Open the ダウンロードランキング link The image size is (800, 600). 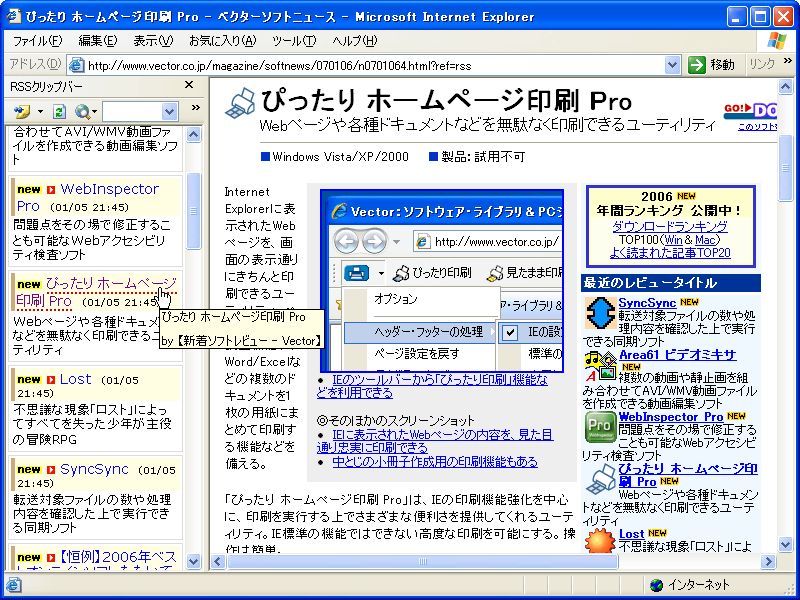670,227
